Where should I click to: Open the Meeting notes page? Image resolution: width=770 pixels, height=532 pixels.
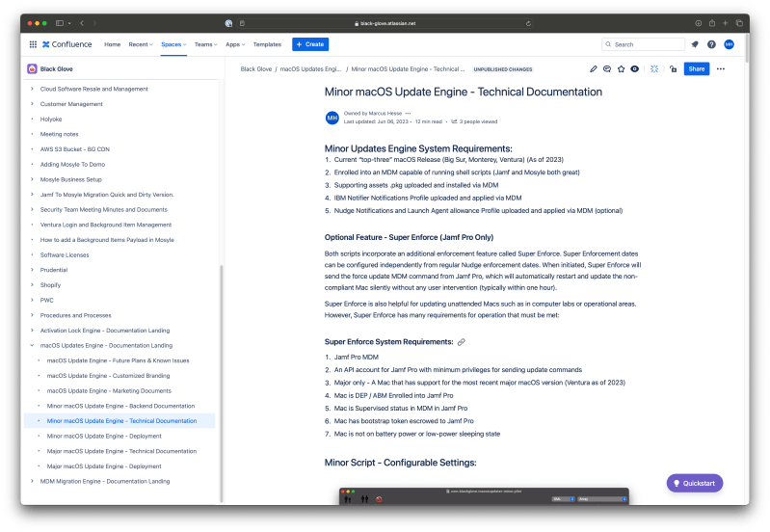click(60, 134)
